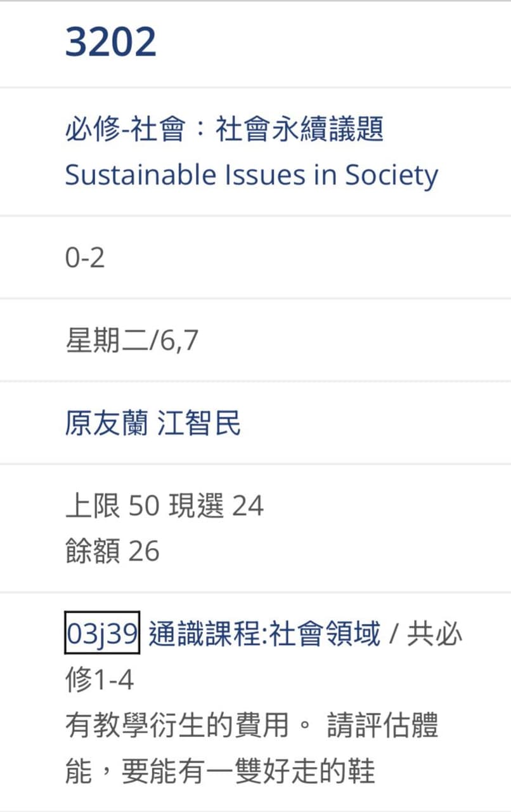Open instructor 江智民's page
Image resolution: width=511 pixels, height=812 pixels.
199,424
